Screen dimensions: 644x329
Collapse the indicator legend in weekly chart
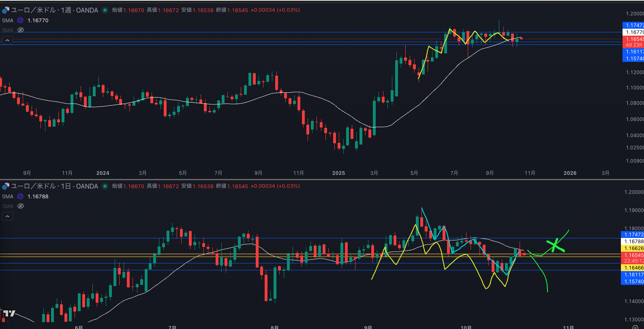[x=7, y=40]
